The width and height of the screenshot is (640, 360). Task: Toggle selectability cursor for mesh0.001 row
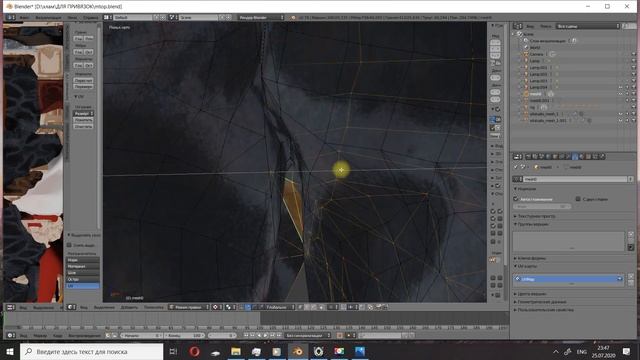627,100
